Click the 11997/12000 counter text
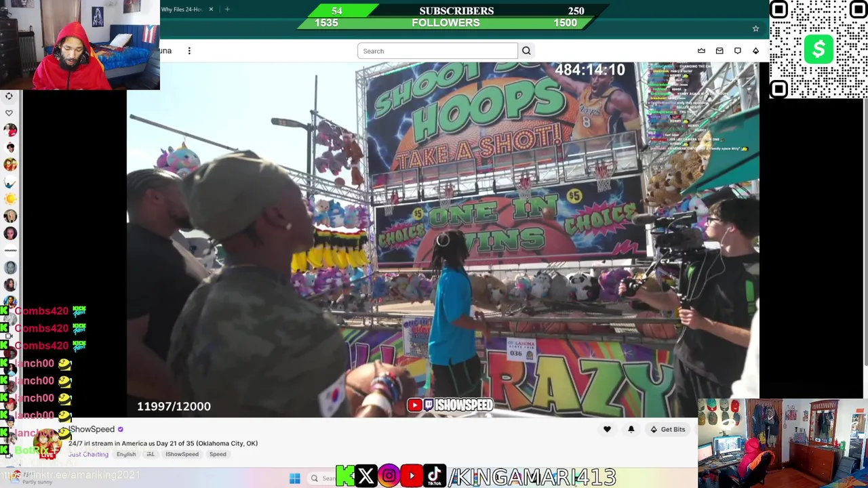The image size is (868, 488). (x=174, y=406)
